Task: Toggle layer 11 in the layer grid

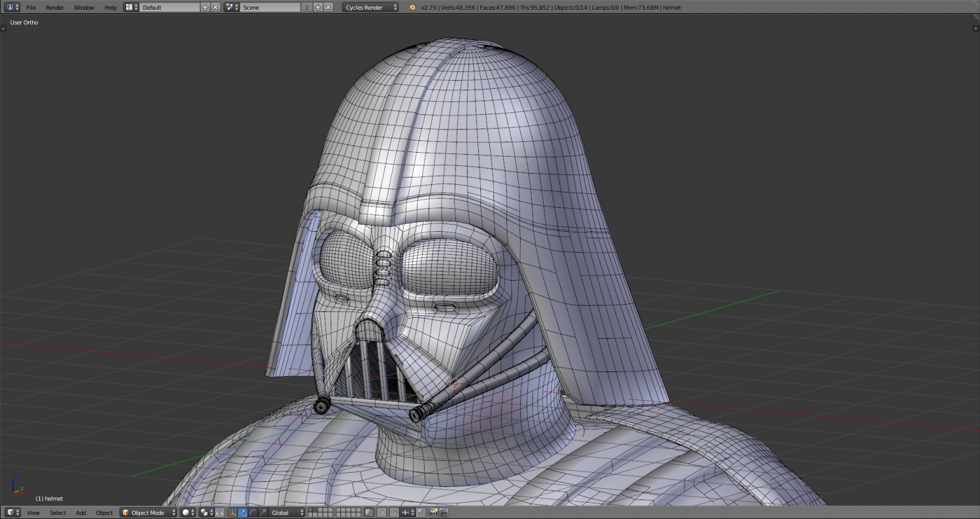Action: (x=310, y=515)
